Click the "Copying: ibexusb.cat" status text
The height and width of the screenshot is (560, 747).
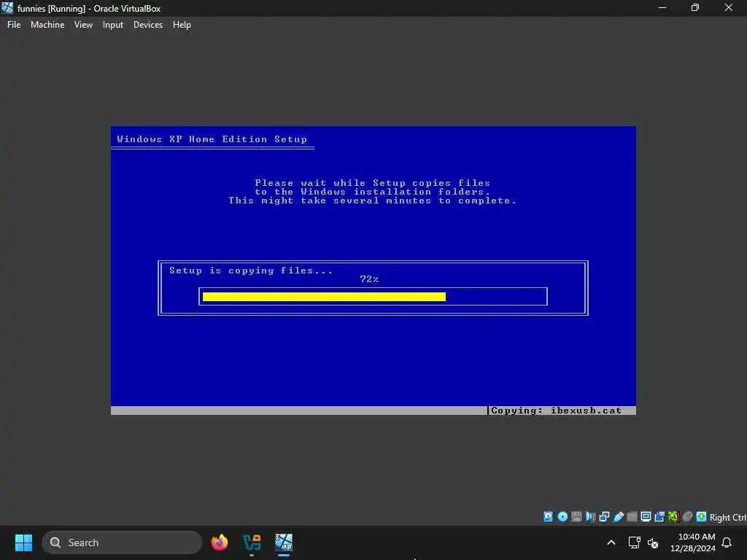click(557, 411)
